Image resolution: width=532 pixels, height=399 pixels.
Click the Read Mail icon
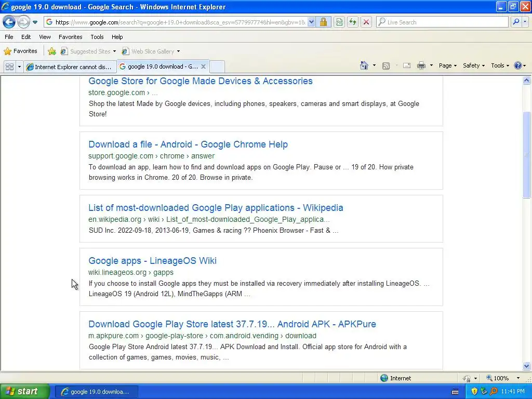(x=407, y=65)
